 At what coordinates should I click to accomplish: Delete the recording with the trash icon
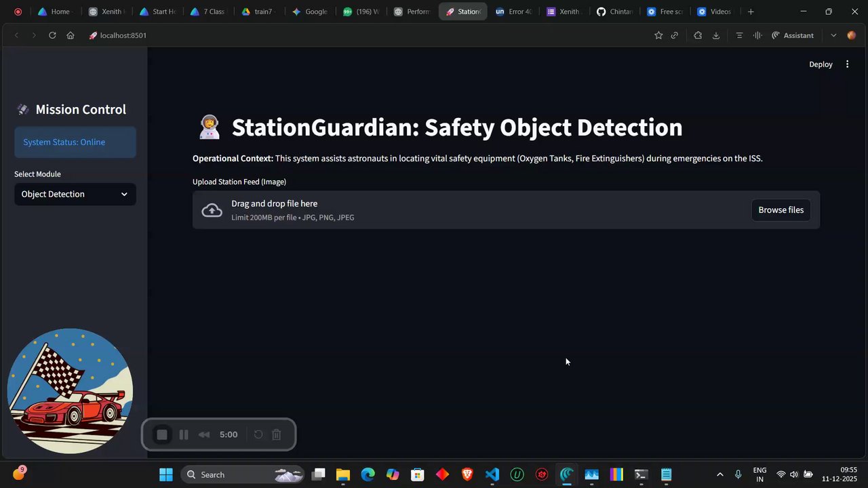click(277, 434)
